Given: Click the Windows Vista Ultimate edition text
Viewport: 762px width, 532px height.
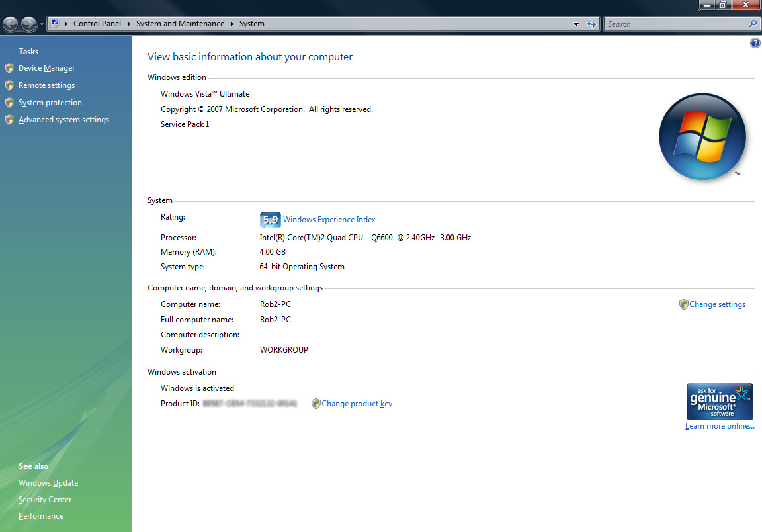Looking at the screenshot, I should pyautogui.click(x=205, y=94).
